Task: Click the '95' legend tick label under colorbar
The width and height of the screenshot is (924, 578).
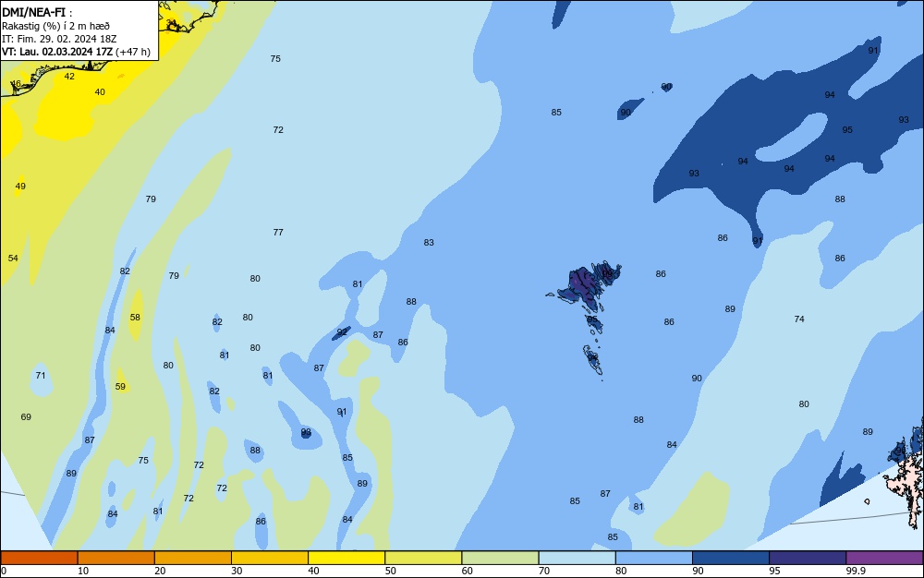Action: tap(774, 571)
